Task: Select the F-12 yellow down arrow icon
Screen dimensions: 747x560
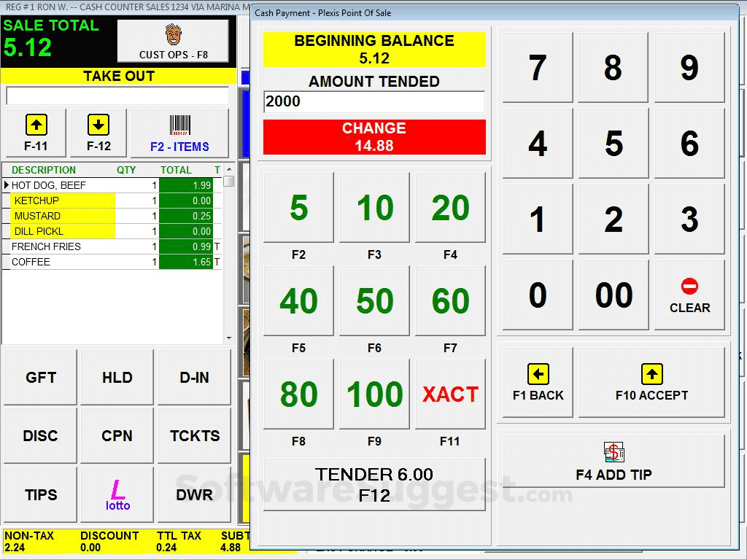Action: 98,125
